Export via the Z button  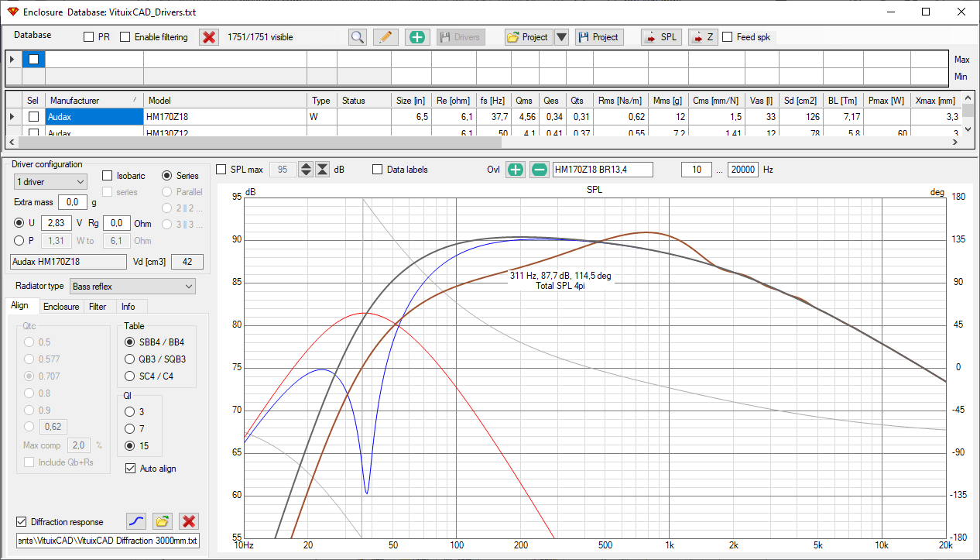click(703, 37)
